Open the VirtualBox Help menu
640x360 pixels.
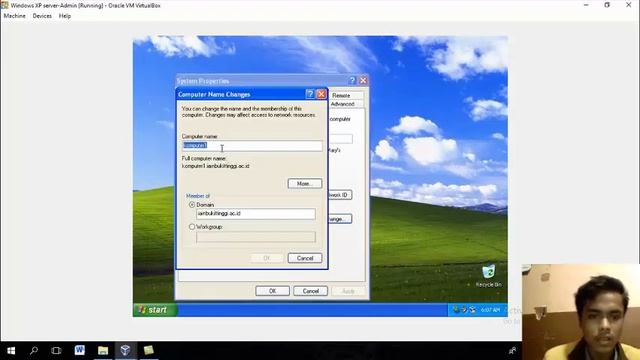pyautogui.click(x=64, y=16)
